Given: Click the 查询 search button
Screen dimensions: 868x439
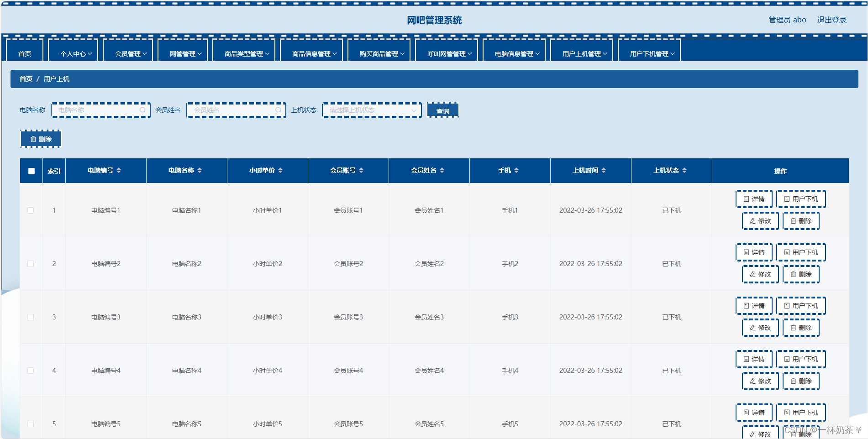Looking at the screenshot, I should [442, 110].
